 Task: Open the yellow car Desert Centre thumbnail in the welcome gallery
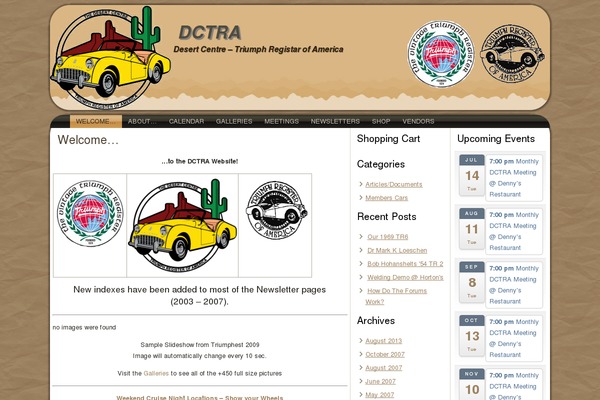pyautogui.click(x=183, y=225)
